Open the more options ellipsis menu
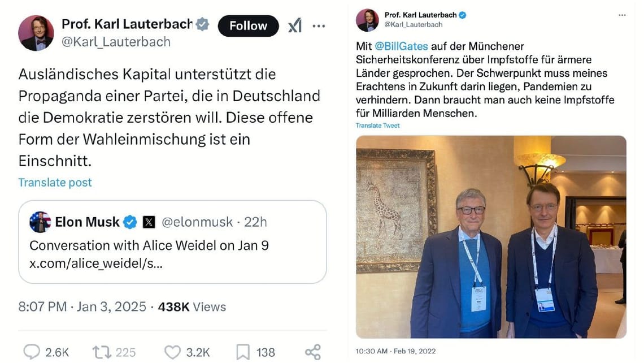 click(319, 25)
